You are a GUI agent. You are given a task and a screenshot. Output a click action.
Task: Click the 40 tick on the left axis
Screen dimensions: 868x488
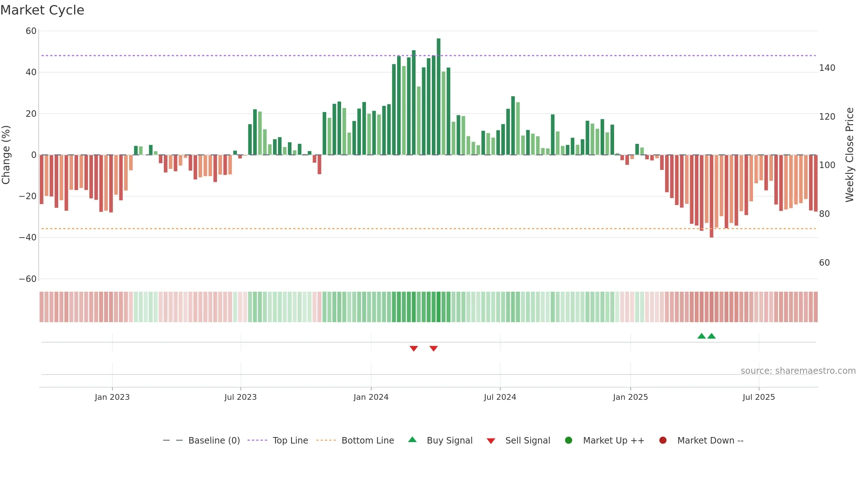click(31, 72)
